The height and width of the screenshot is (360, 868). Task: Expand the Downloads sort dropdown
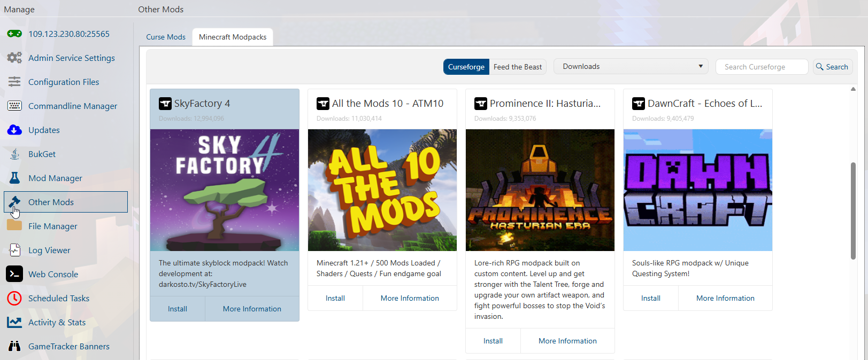point(631,67)
